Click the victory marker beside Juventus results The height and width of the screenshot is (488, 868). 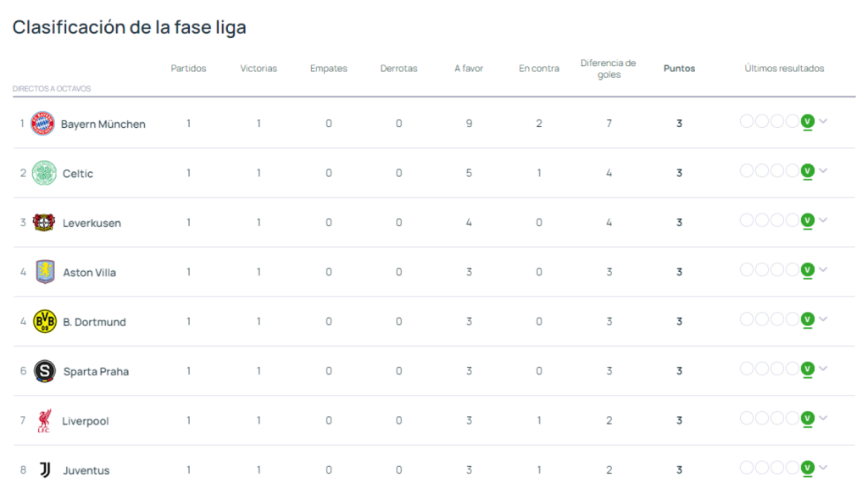(x=808, y=466)
